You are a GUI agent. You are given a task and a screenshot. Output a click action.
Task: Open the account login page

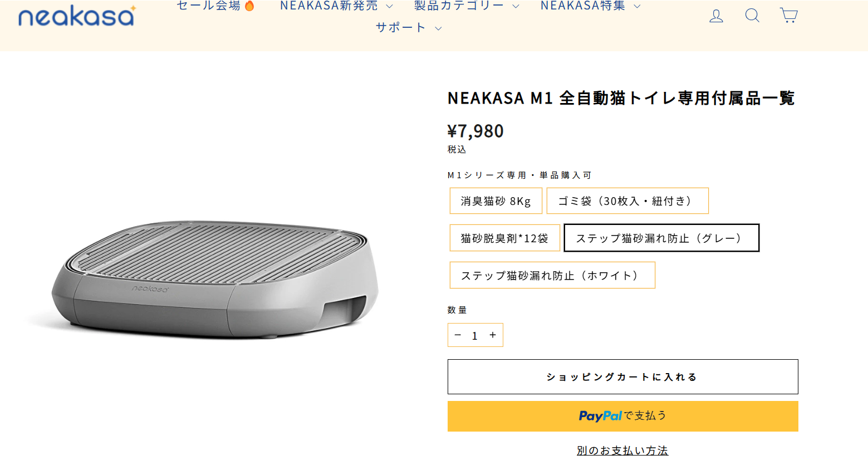point(716,16)
